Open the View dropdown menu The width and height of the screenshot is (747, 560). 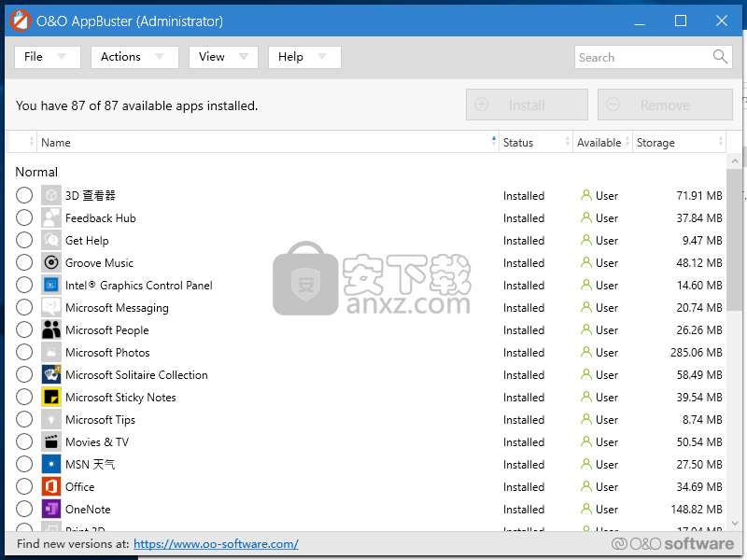(223, 57)
